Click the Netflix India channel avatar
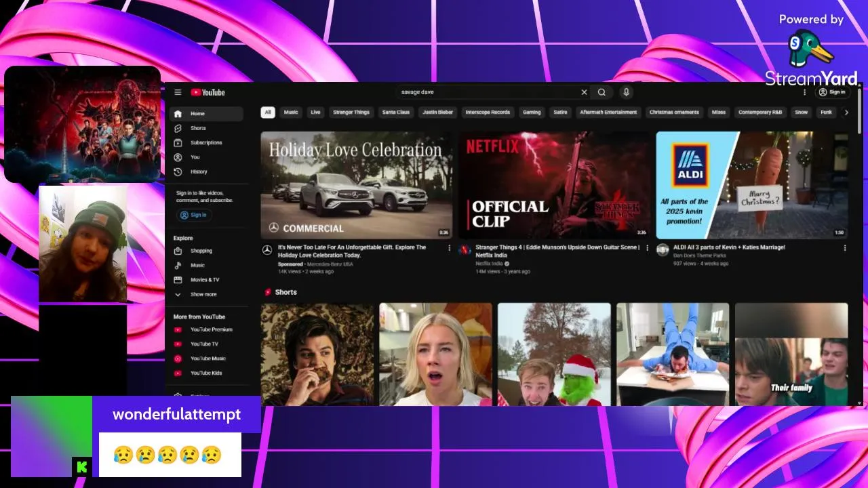This screenshot has width=868, height=488. point(465,250)
